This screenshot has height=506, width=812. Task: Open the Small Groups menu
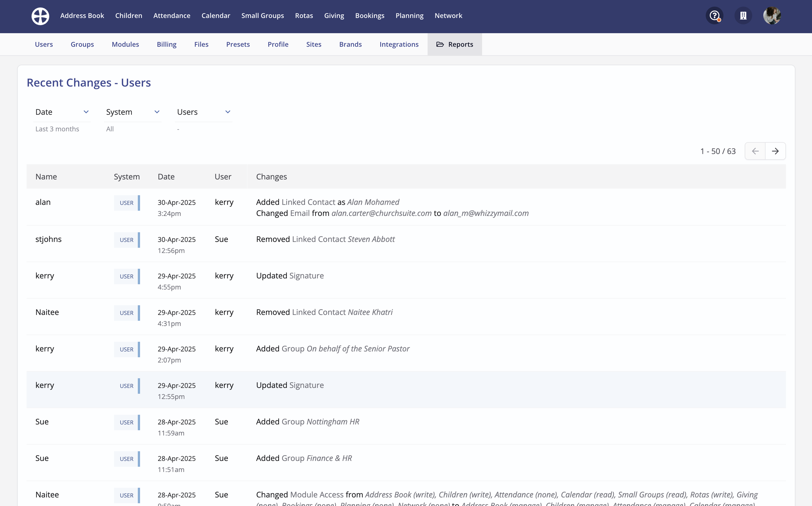pyautogui.click(x=262, y=16)
